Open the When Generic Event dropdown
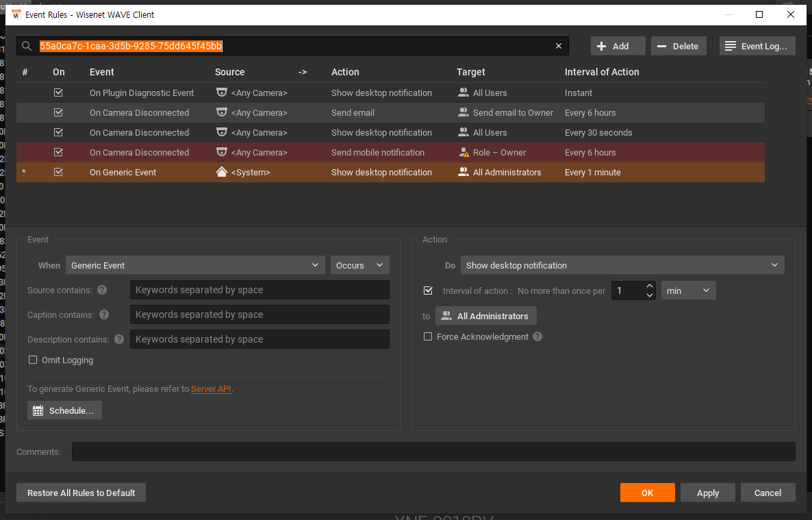Image resolution: width=812 pixels, height=520 pixels. 195,265
